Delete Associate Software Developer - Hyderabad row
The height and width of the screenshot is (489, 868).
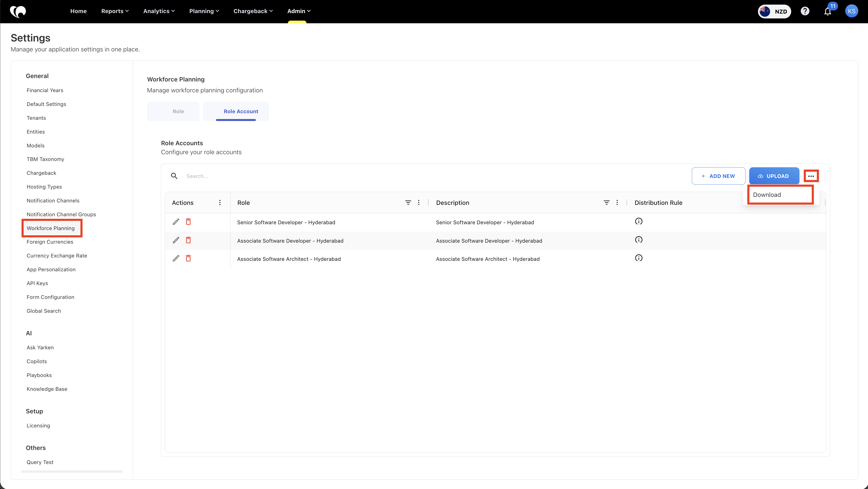coord(188,240)
